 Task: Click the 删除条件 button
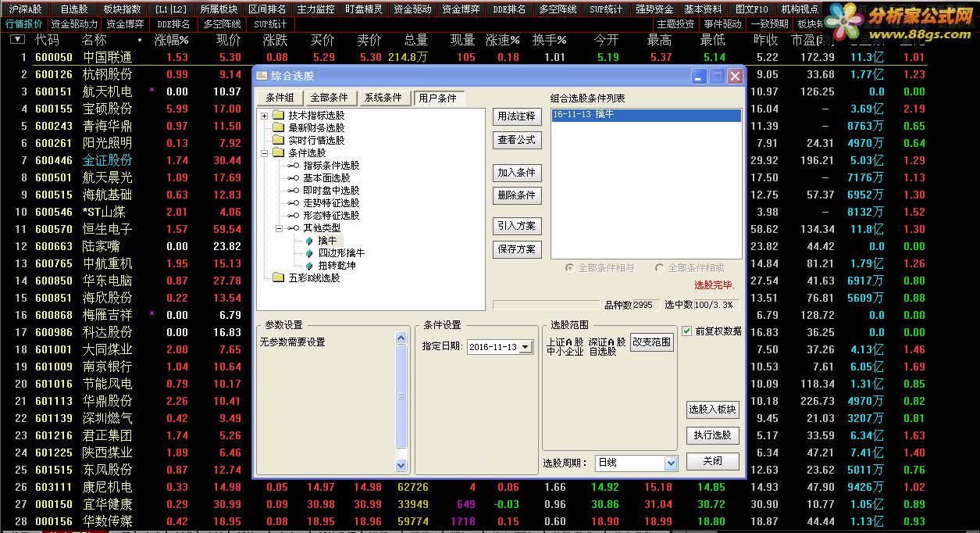click(x=517, y=195)
